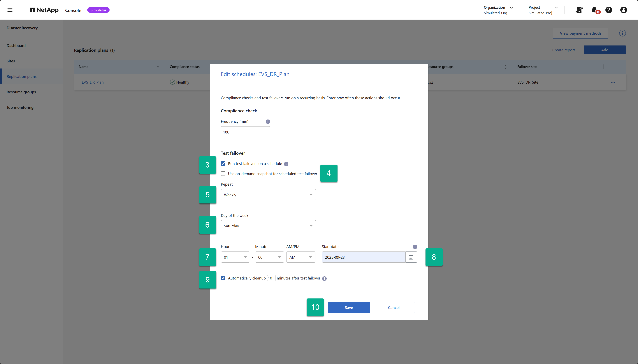Click the notifications bell icon
This screenshot has width=638, height=364.
click(594, 10)
